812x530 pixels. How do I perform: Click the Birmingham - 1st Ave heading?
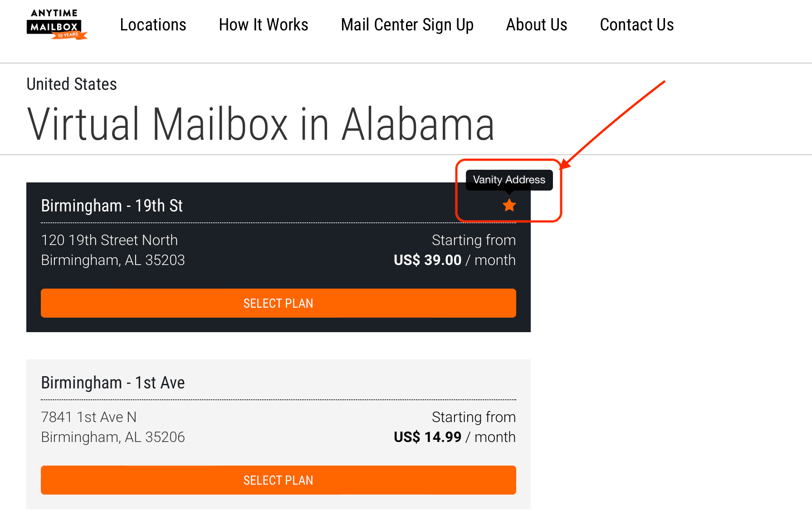[113, 383]
